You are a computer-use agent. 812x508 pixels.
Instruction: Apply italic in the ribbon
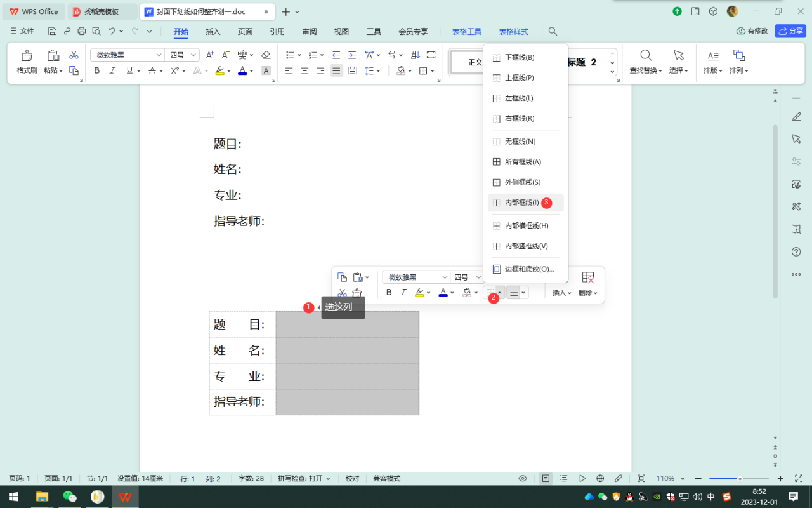point(113,70)
